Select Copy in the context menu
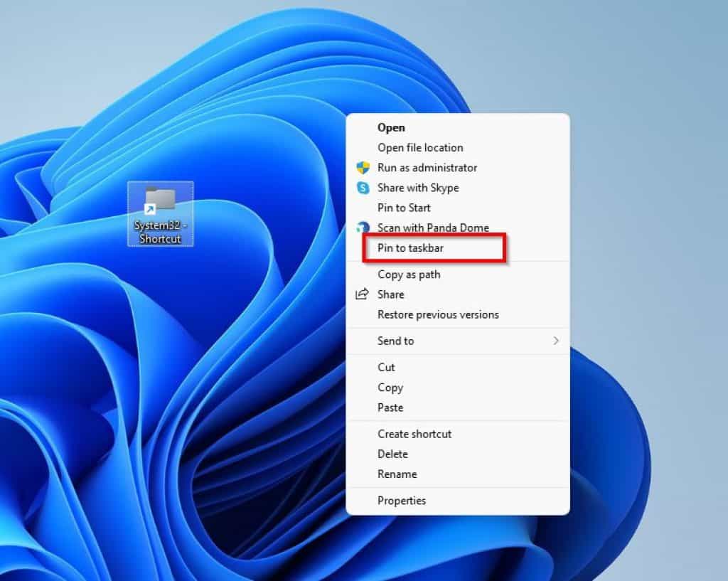This screenshot has height=581, width=728. (458, 388)
